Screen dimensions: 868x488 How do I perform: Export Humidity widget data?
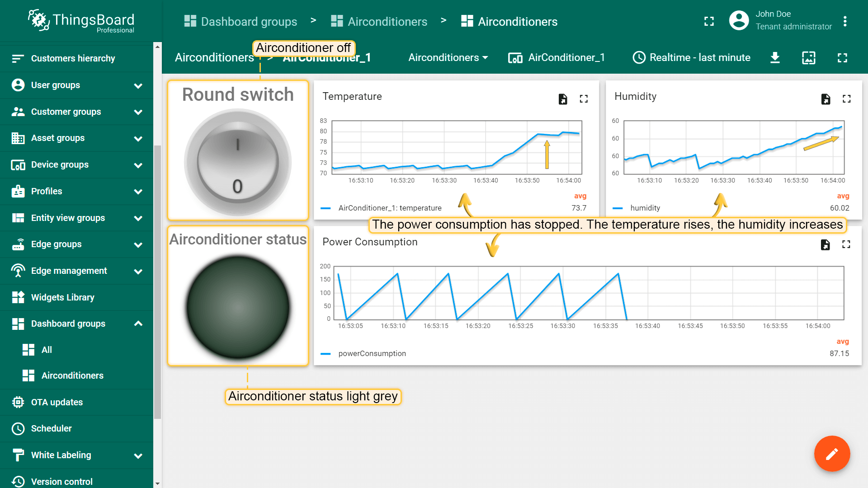pos(826,99)
